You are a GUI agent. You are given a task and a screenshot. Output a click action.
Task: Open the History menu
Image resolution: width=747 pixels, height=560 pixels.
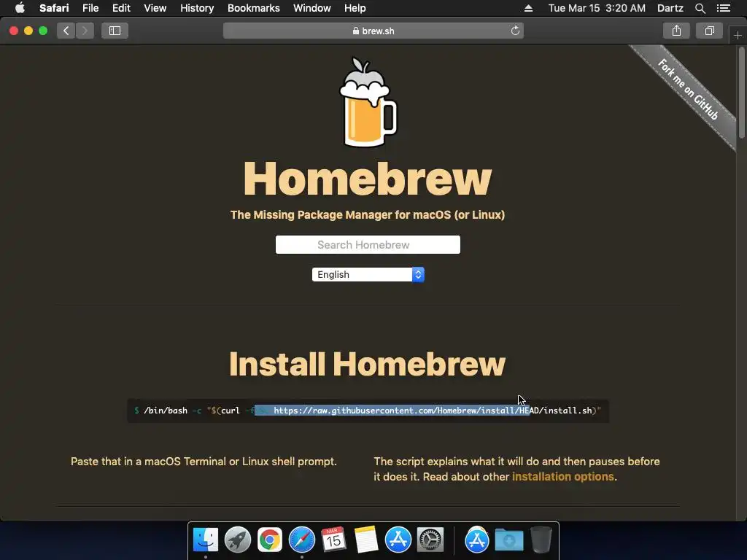point(197,8)
